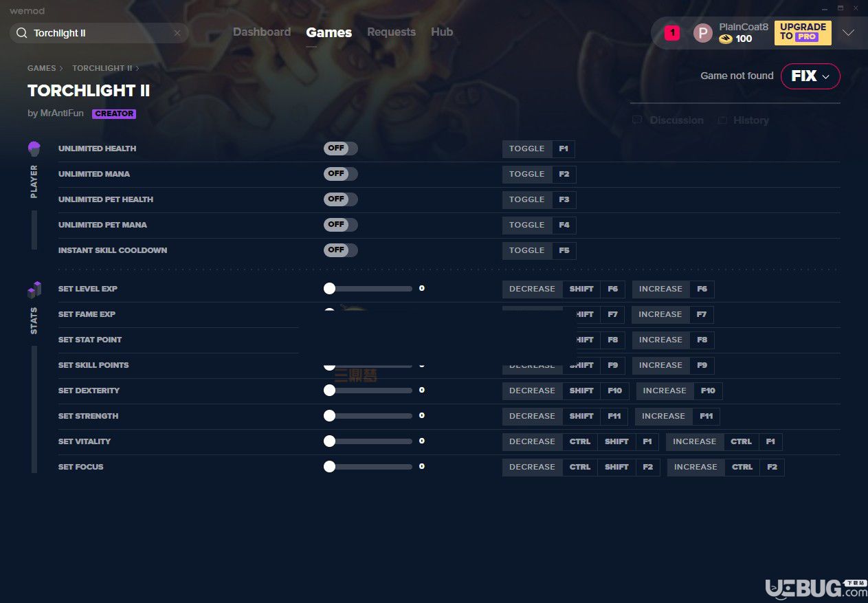Click the Torchlight II search field
This screenshot has height=603, width=868.
[99, 33]
